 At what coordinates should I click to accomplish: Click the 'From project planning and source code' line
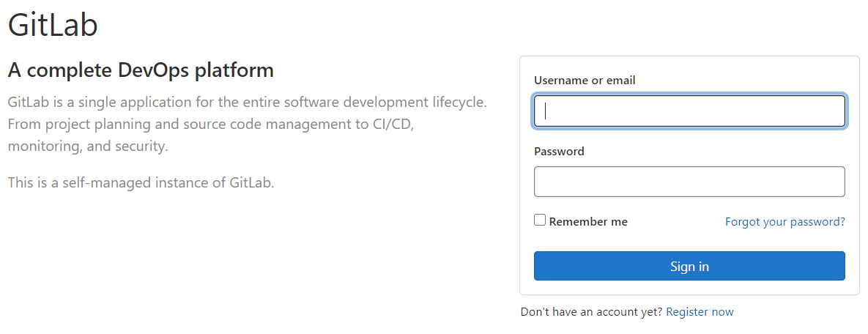tap(211, 124)
